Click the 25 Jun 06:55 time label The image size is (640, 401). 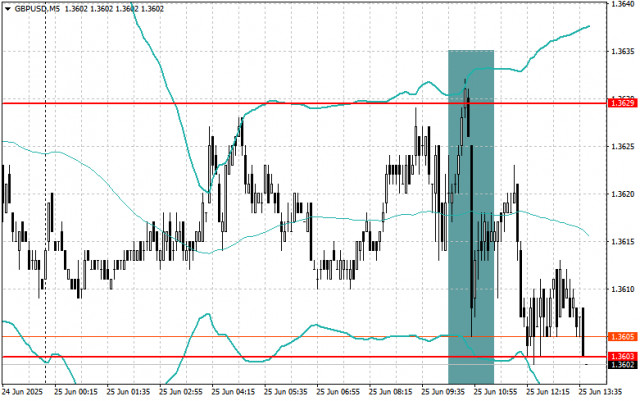tap(338, 392)
